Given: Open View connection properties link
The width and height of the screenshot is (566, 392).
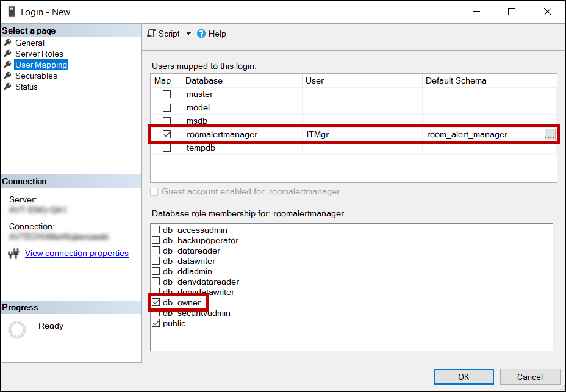Looking at the screenshot, I should click(77, 254).
